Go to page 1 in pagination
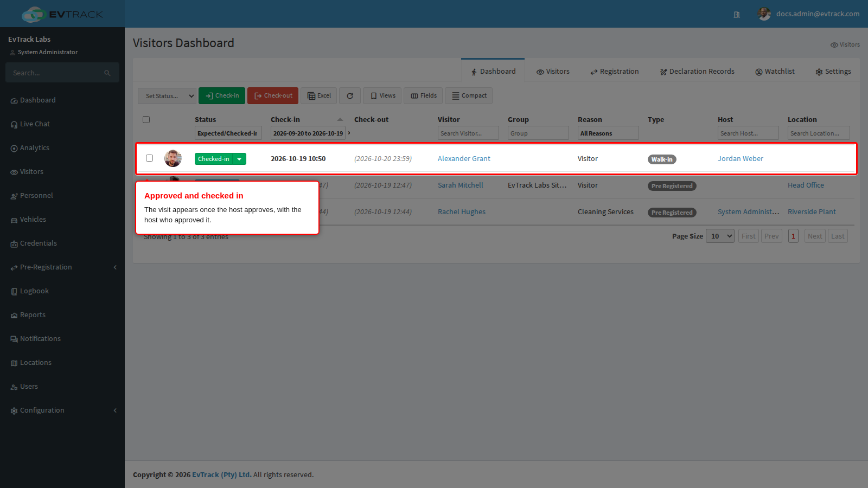Viewport: 868px width, 488px height. 793,236
